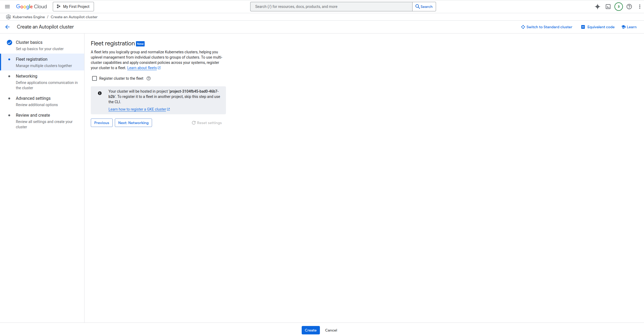
Task: Open the help question mark icon
Action: [629, 7]
